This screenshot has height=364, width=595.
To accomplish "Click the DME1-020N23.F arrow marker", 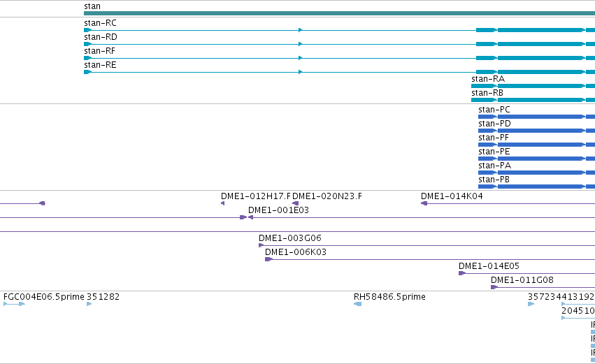I will (x=295, y=203).
